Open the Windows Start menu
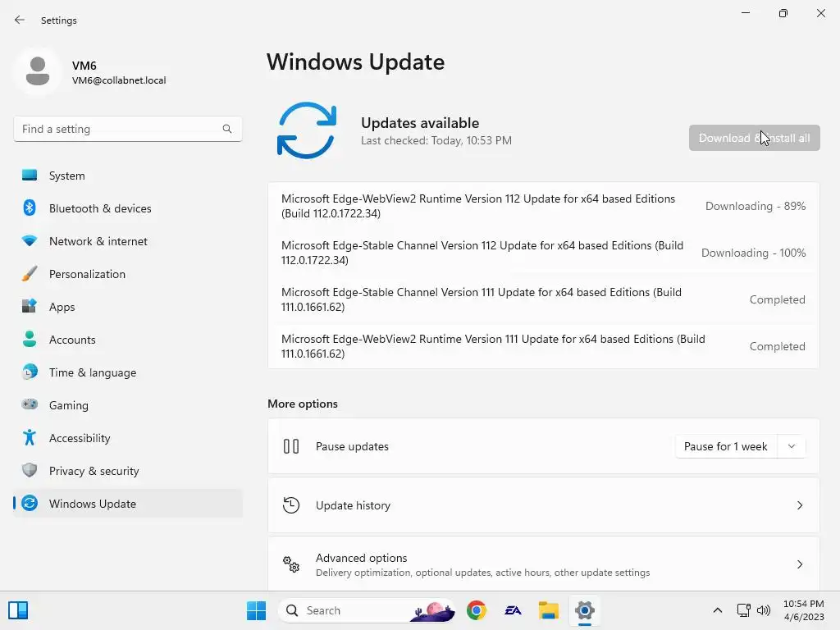This screenshot has width=840, height=630. click(256, 610)
